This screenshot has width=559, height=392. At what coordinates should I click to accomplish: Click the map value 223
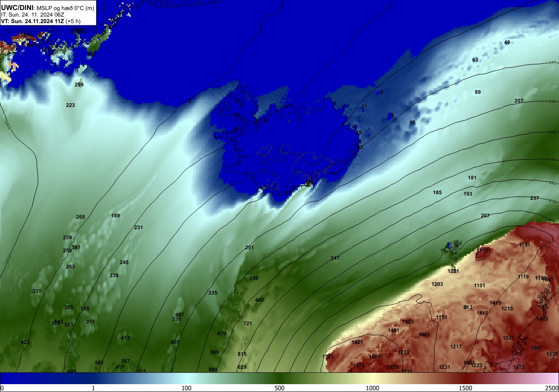point(70,105)
